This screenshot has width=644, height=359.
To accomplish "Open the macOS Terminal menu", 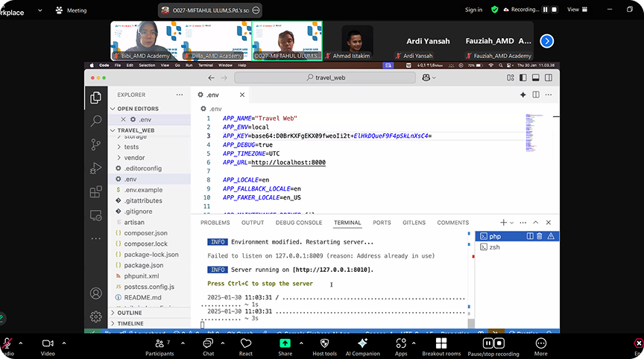I will pyautogui.click(x=206, y=66).
